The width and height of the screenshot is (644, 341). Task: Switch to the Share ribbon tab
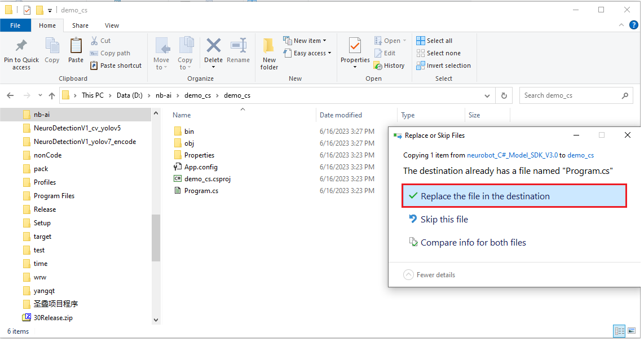80,25
